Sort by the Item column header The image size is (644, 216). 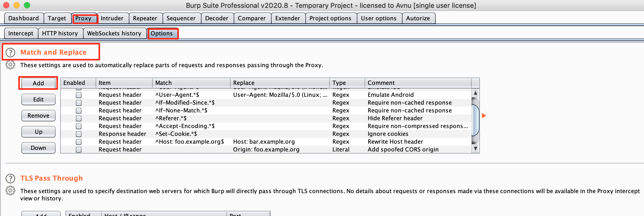[124, 83]
